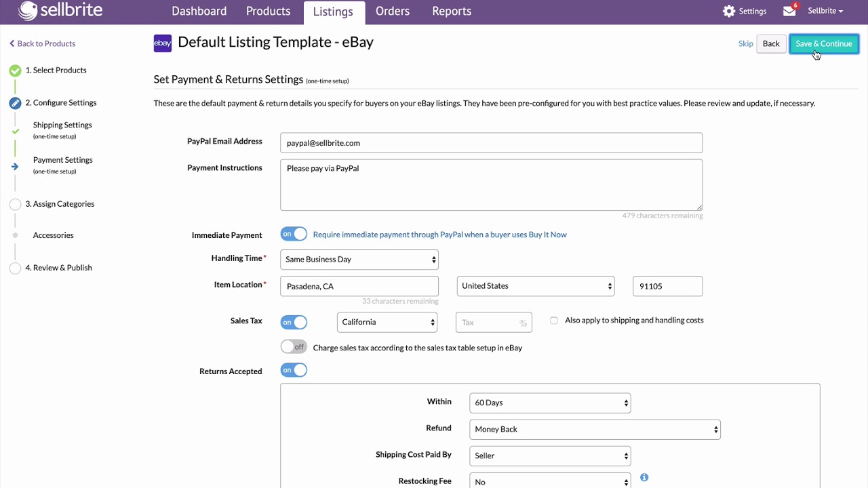Enable eBay sales tax table switch

(x=294, y=347)
